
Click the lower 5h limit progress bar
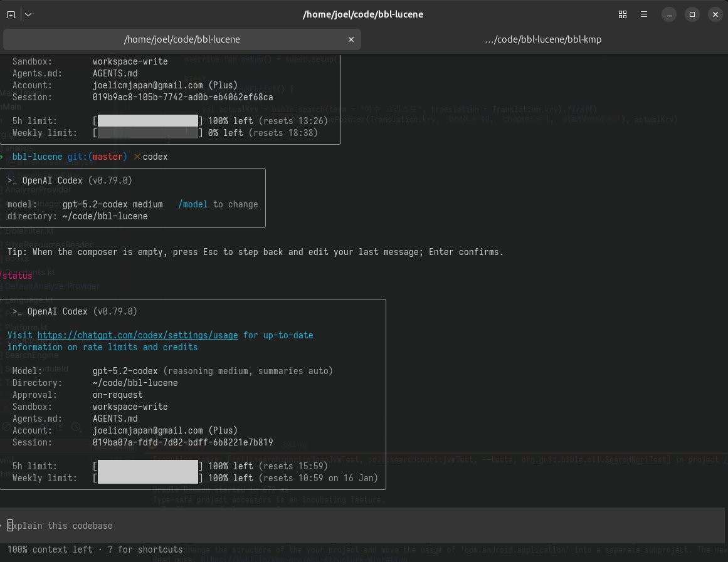click(147, 466)
